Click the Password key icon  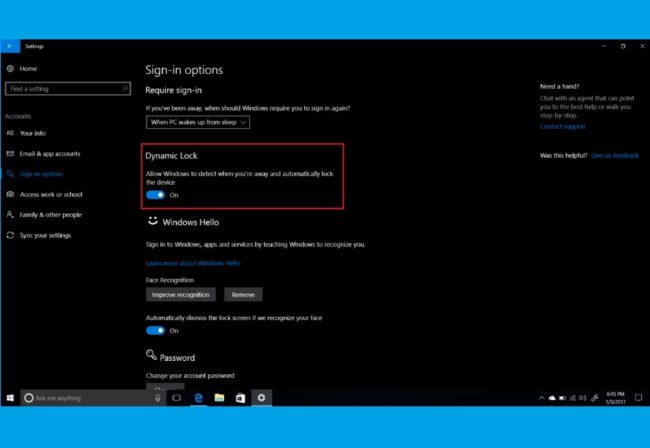(151, 355)
